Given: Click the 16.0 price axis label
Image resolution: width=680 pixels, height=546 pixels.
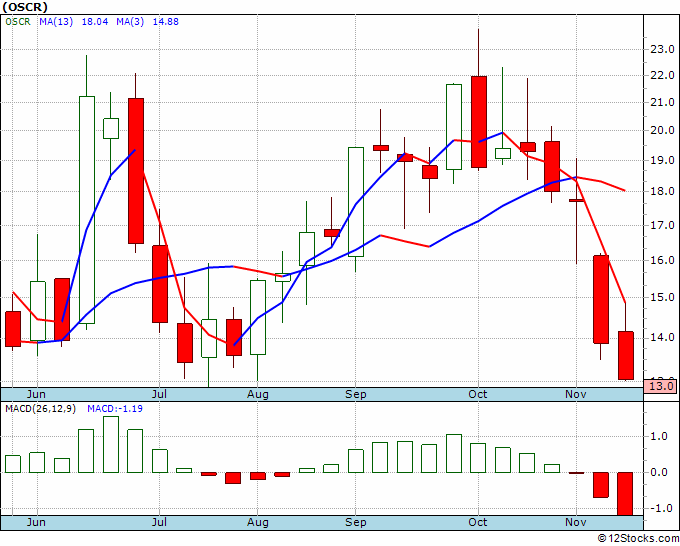Looking at the screenshot, I should (662, 260).
